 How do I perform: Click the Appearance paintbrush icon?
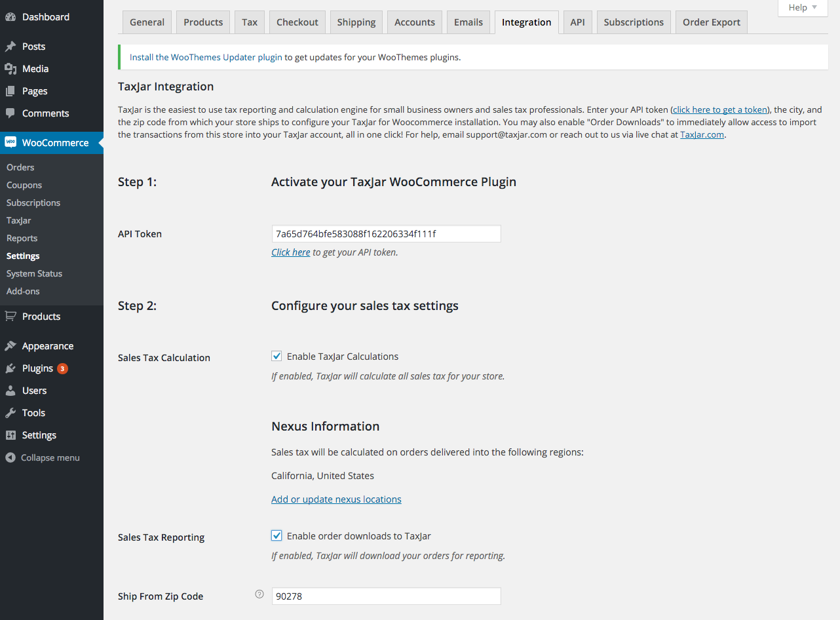pyautogui.click(x=10, y=346)
